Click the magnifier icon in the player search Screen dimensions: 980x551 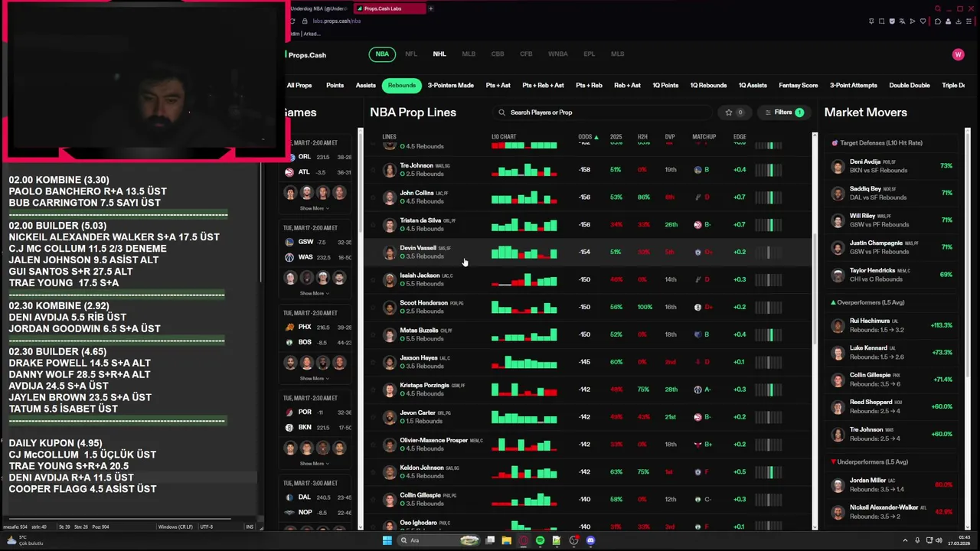pos(502,112)
